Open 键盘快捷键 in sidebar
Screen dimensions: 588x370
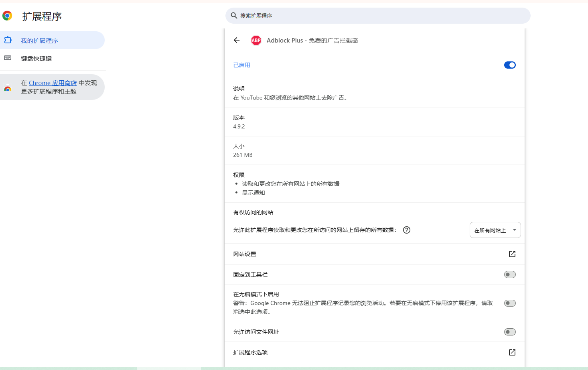(x=52, y=58)
